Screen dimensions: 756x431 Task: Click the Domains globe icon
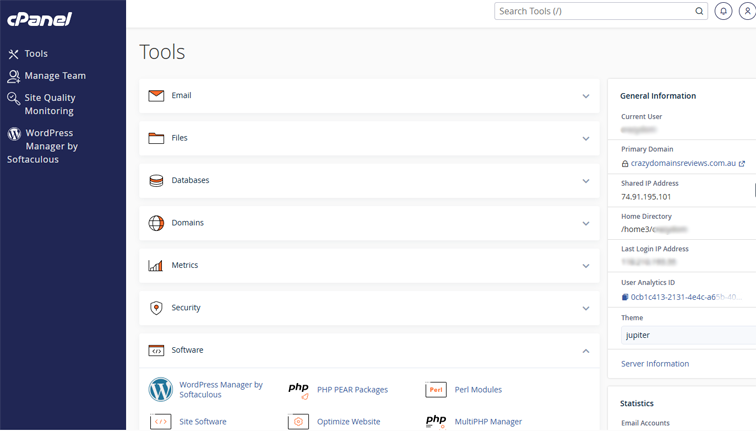(x=156, y=223)
